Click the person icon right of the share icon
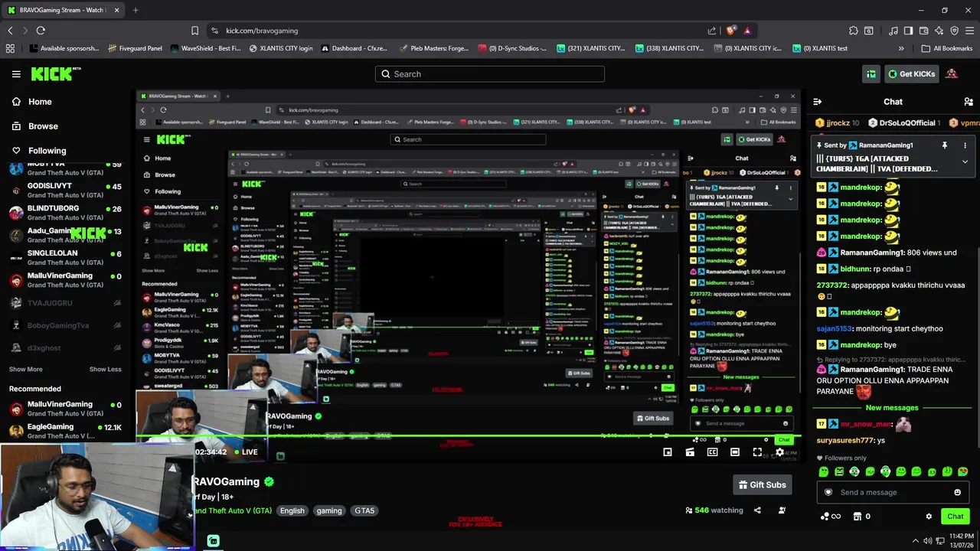Screen dimensions: 980x551 point(782,510)
